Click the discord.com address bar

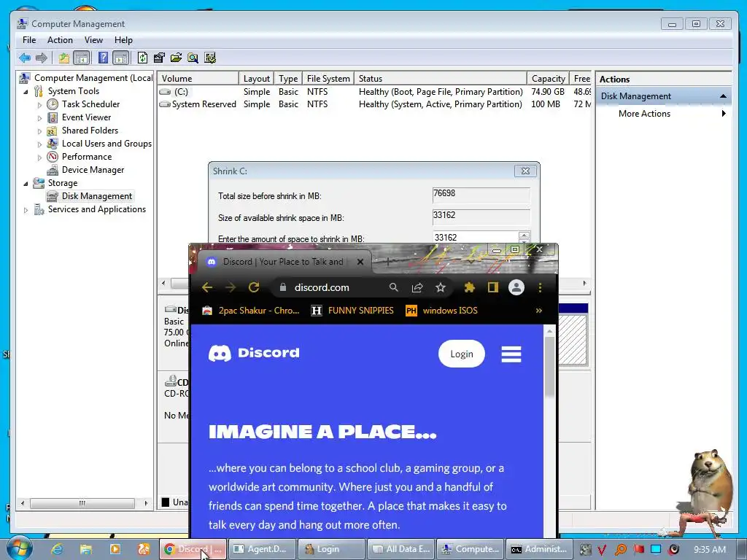coord(322,287)
